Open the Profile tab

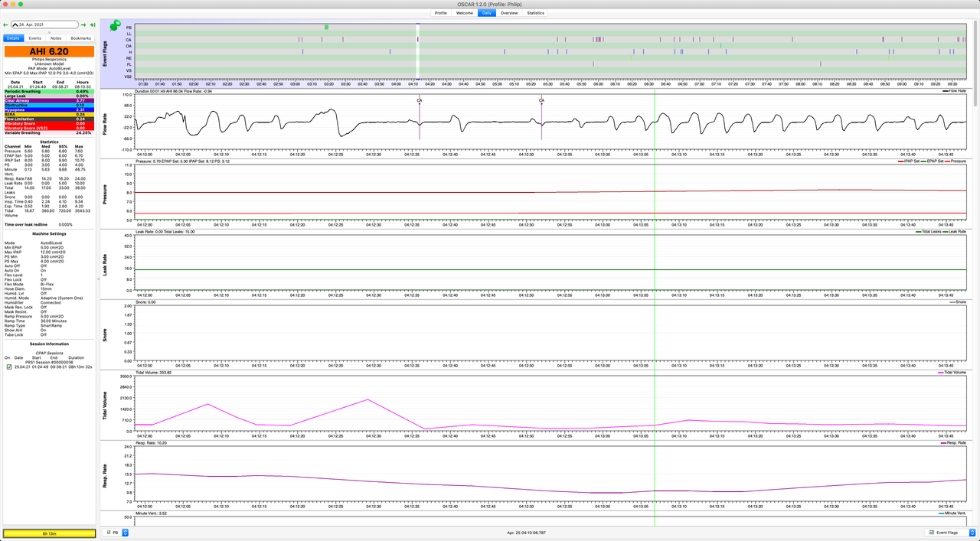(x=441, y=13)
